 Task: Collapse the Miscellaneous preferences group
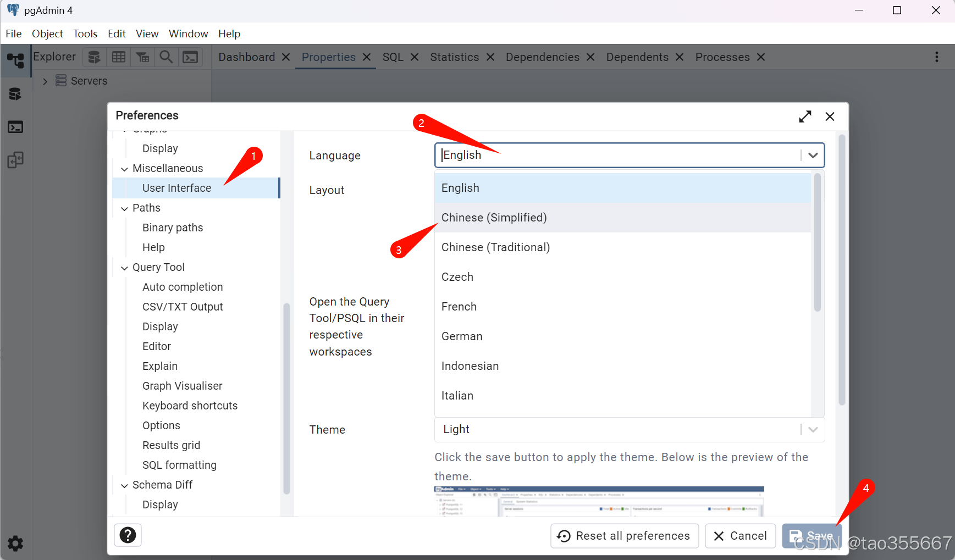[x=124, y=169]
